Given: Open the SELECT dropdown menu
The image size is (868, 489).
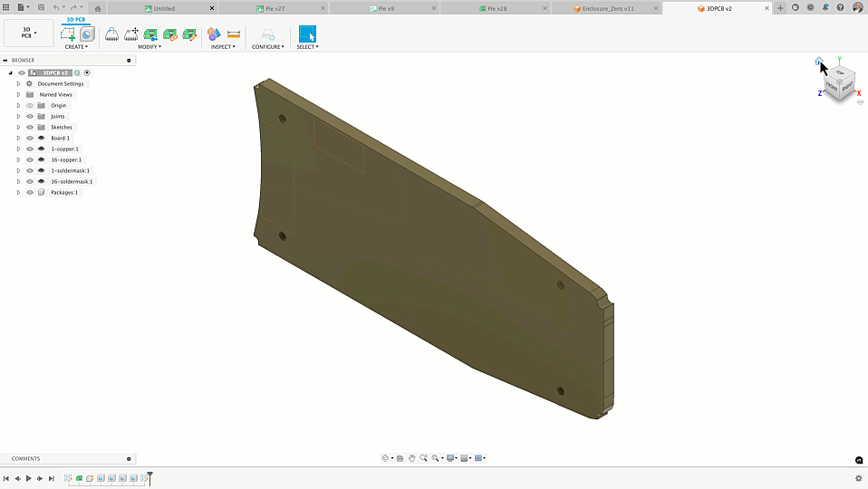Looking at the screenshot, I should pyautogui.click(x=307, y=47).
